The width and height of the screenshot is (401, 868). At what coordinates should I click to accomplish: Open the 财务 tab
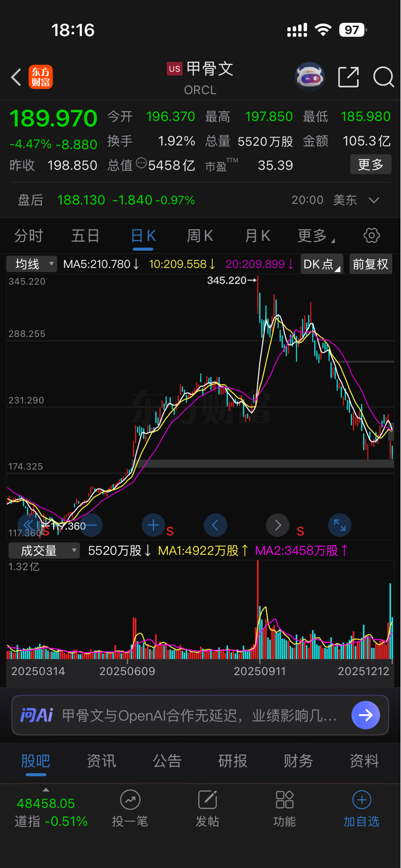[299, 761]
